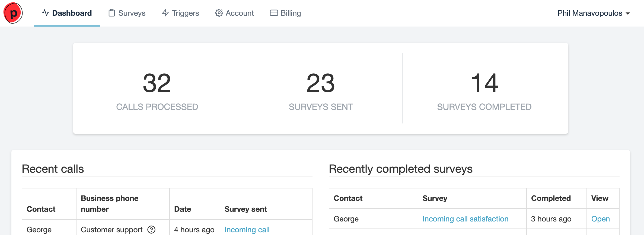The height and width of the screenshot is (235, 644).
Task: Click the Recently completed surveys heading
Action: [x=401, y=169]
